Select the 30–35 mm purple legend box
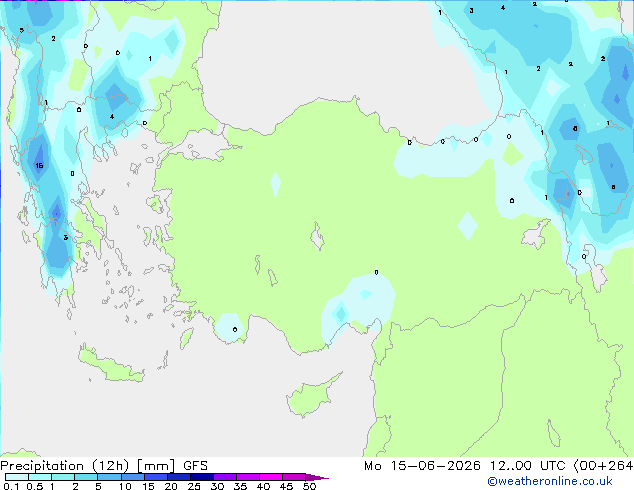The image size is (634, 490). pos(225,477)
